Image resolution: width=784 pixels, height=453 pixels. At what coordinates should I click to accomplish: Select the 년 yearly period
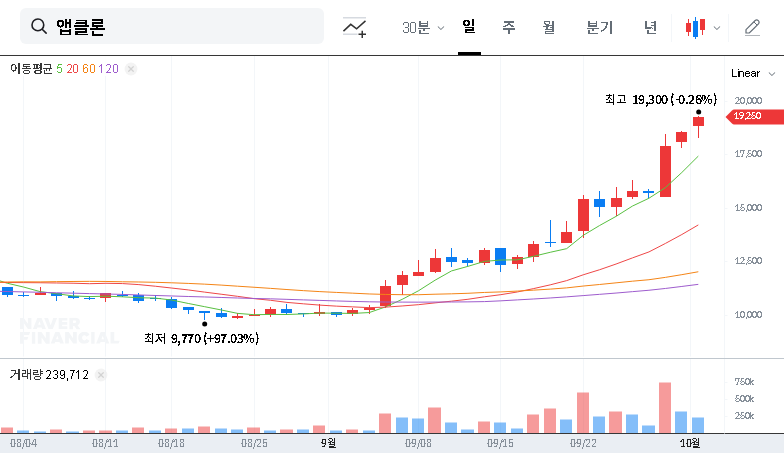[x=650, y=28]
